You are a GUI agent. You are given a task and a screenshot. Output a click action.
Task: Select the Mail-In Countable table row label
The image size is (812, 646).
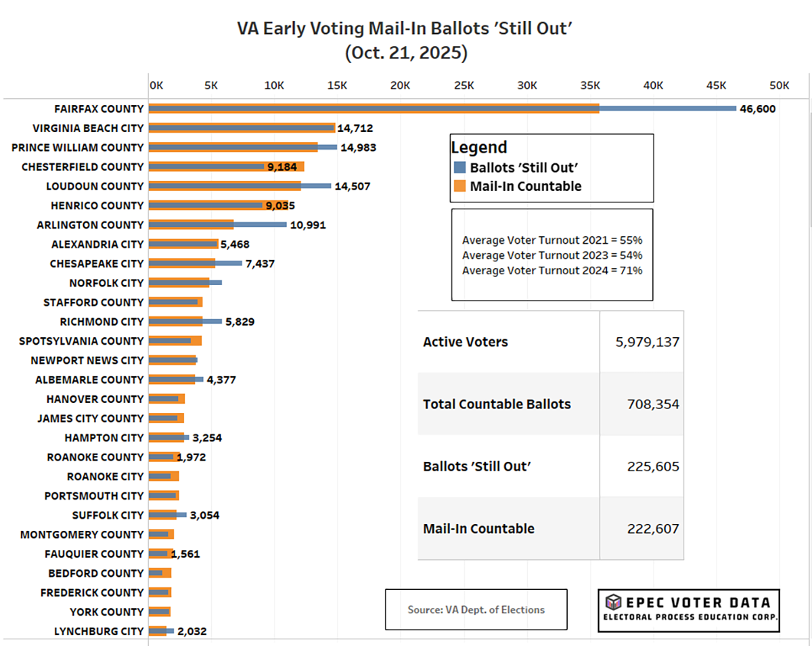pyautogui.click(x=478, y=529)
